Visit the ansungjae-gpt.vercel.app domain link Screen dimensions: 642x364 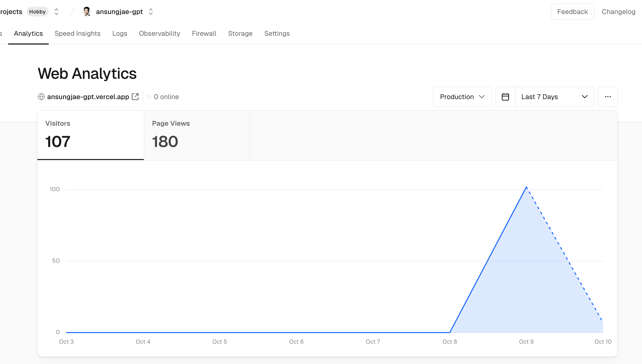click(88, 97)
